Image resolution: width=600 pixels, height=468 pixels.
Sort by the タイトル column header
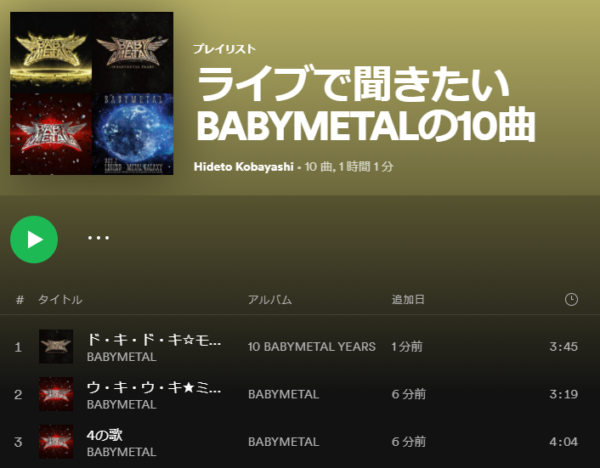pyautogui.click(x=60, y=300)
